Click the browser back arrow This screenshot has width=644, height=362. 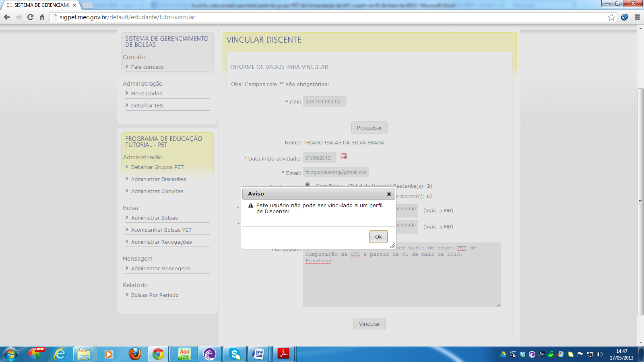pos(7,17)
